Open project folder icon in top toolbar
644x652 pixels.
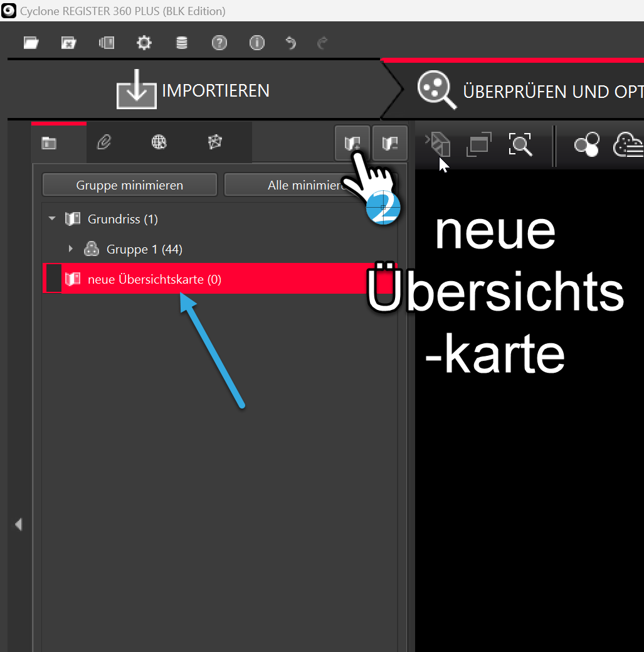tap(31, 43)
